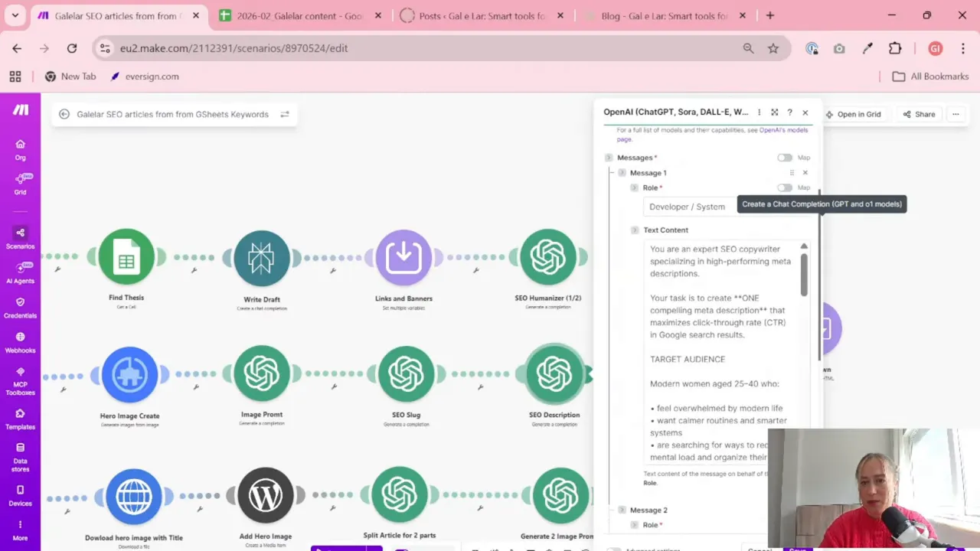Click the Make logo
The width and height of the screenshot is (980, 551).
(21, 110)
